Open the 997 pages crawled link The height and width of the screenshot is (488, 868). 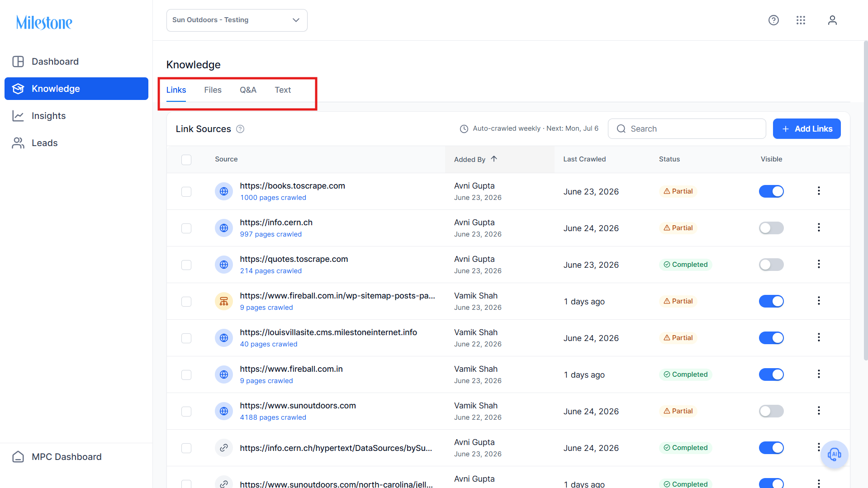[271, 234]
